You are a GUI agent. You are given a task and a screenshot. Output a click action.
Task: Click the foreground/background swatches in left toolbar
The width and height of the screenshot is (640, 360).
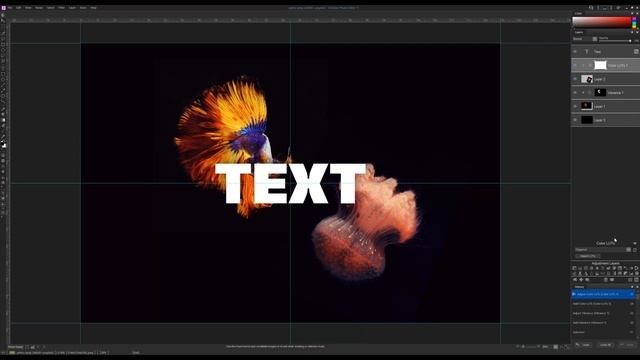tap(4, 145)
